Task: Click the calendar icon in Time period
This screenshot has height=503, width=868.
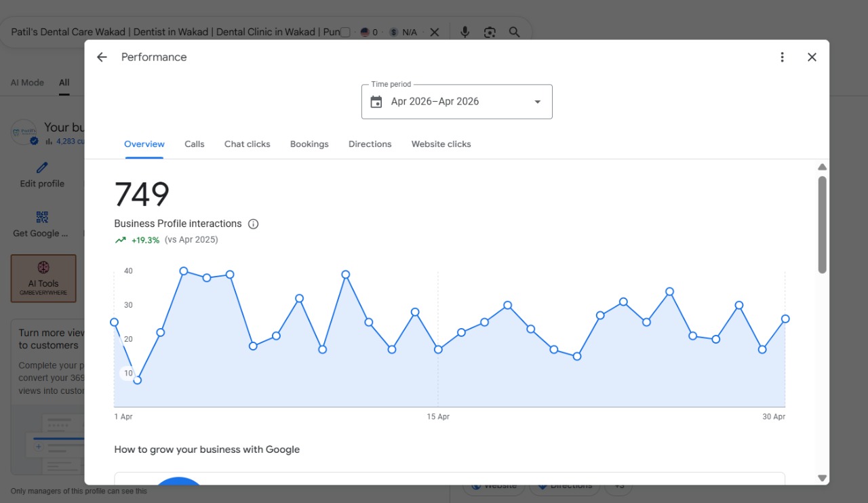Action: pos(376,102)
